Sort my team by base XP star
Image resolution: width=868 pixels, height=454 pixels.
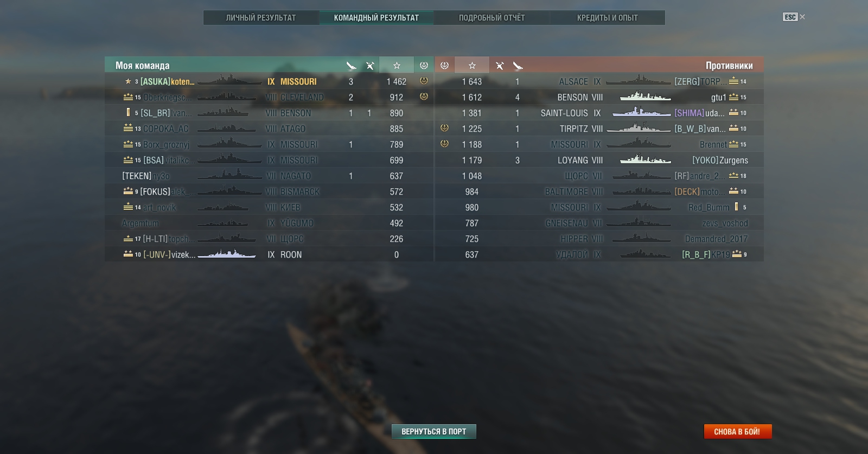pyautogui.click(x=397, y=65)
